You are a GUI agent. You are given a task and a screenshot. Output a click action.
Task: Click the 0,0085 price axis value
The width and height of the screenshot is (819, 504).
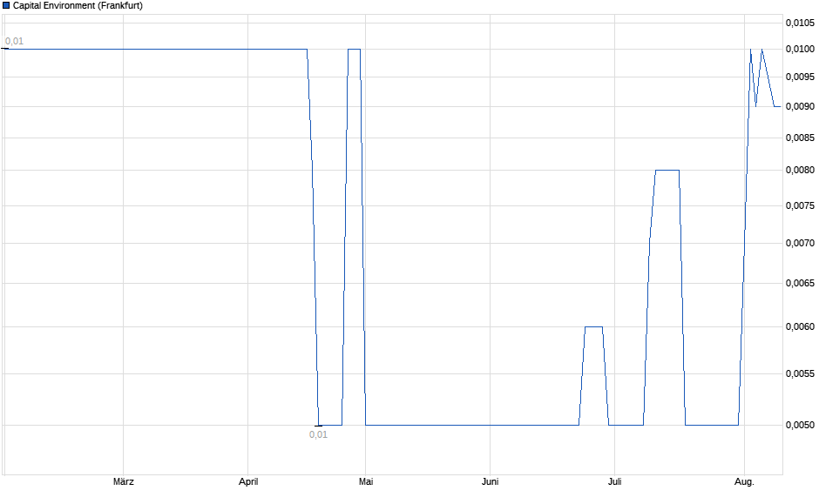click(800, 138)
